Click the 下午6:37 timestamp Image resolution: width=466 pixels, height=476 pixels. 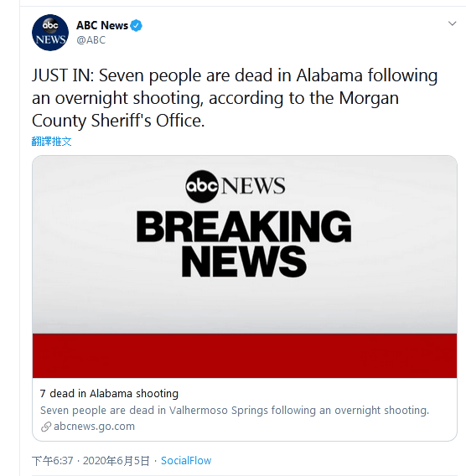(53, 461)
